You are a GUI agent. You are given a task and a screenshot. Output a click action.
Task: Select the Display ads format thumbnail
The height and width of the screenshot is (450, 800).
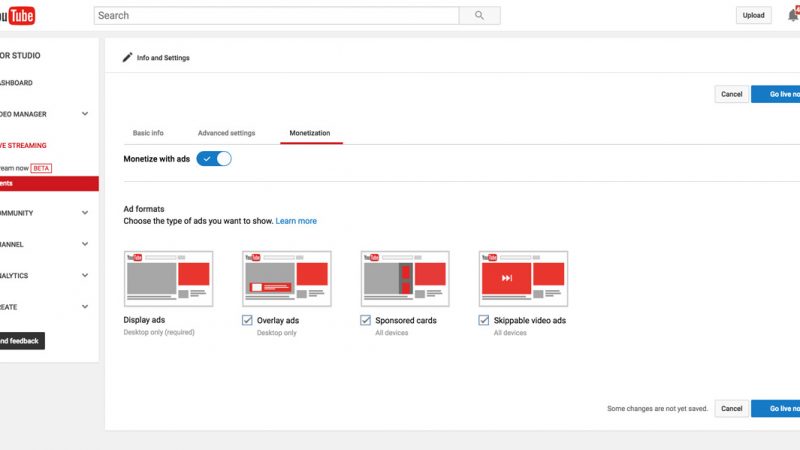coord(168,278)
